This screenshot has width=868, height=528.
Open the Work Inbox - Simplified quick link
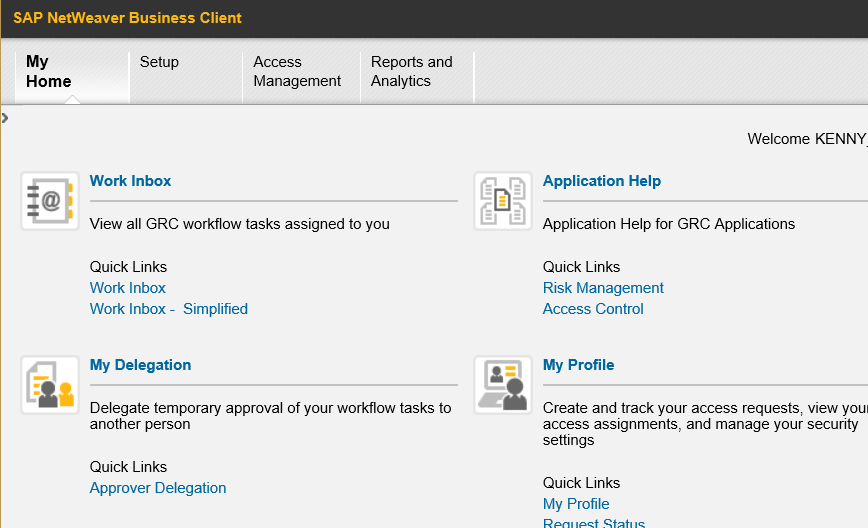(168, 309)
